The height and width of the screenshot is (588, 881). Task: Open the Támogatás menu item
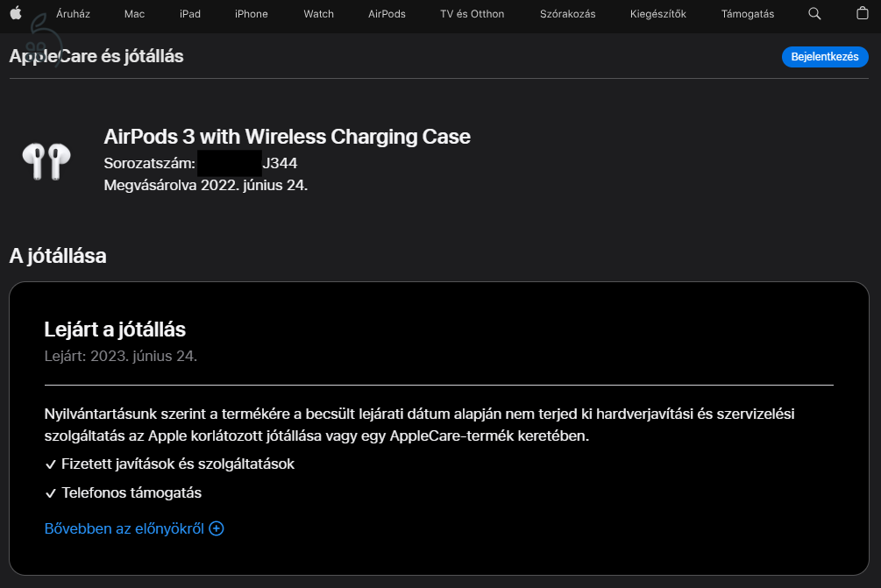[747, 13]
